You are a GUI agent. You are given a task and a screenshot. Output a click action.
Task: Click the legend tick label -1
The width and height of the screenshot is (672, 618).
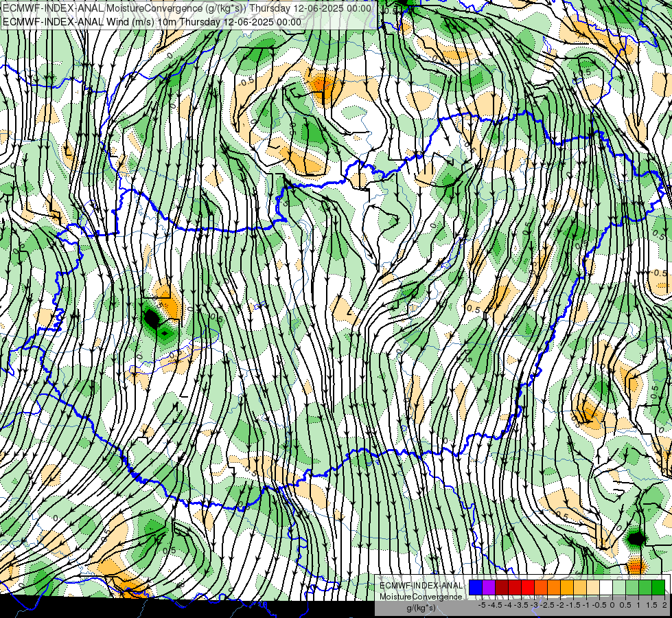[x=586, y=605]
